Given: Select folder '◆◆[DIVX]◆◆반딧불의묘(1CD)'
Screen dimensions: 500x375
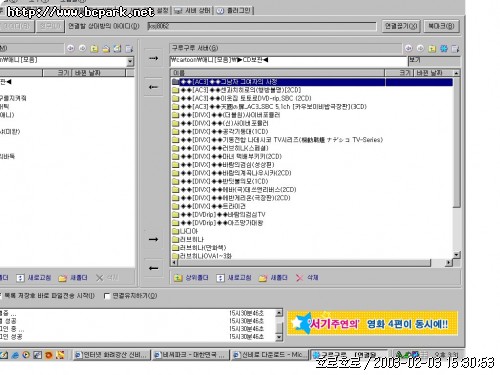Looking at the screenshot, I should point(220,181).
